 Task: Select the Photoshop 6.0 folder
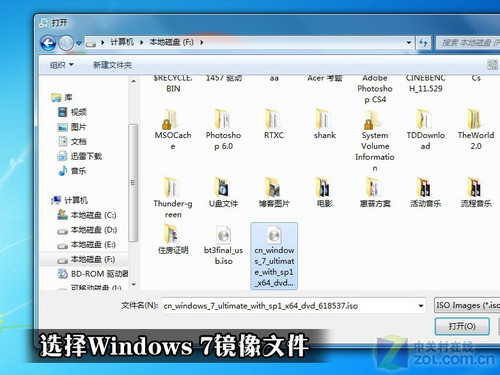[x=223, y=129]
